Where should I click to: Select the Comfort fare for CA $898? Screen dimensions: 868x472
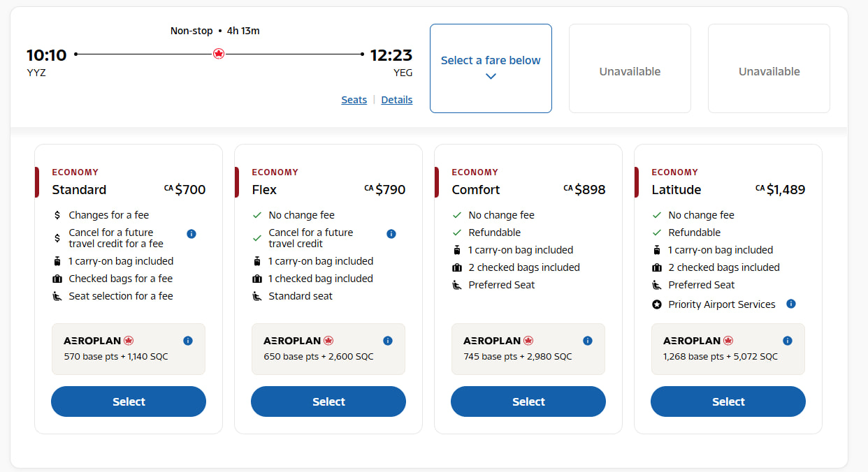tap(528, 401)
